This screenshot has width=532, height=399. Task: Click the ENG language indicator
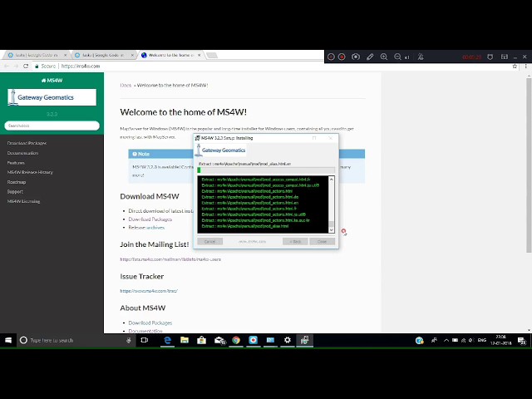[482, 340]
